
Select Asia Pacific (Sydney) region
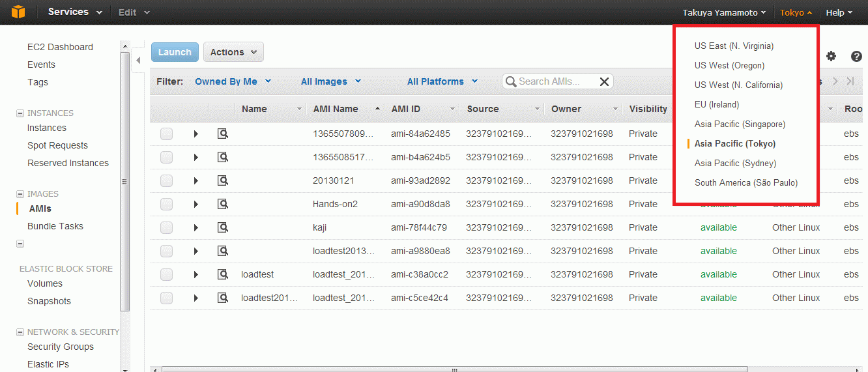(x=735, y=163)
